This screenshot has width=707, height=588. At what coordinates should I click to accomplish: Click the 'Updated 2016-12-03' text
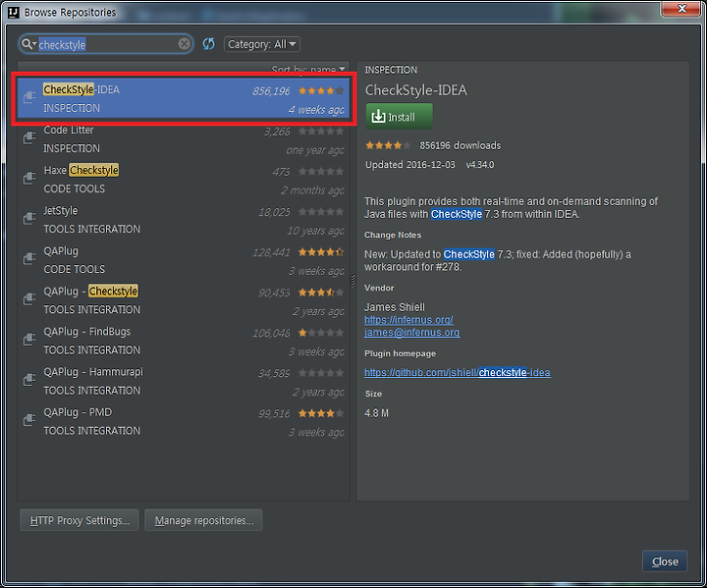[x=410, y=165]
